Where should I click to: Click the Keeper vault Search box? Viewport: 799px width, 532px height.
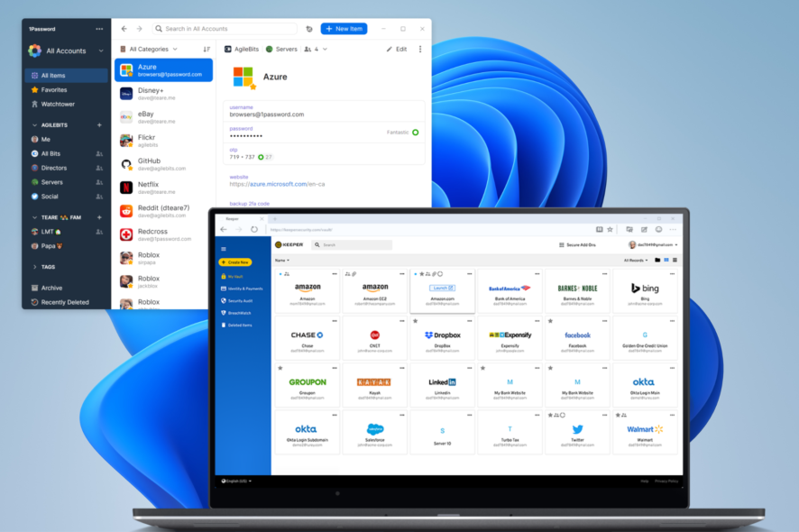click(352, 245)
